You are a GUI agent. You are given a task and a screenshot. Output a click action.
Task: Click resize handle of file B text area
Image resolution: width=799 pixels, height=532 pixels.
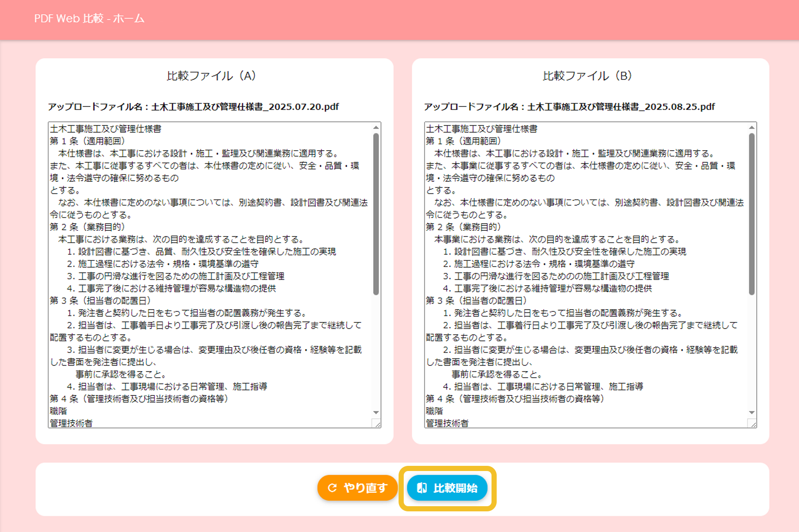click(753, 424)
